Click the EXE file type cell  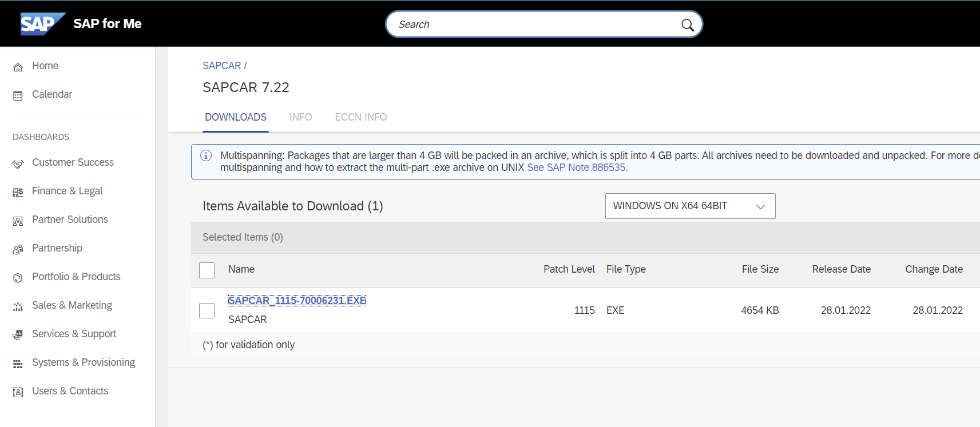pyautogui.click(x=616, y=310)
